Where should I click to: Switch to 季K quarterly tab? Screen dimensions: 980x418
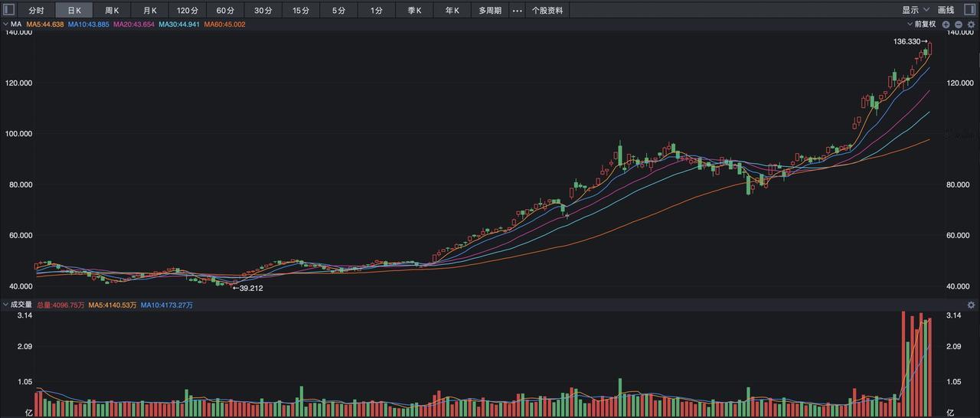click(414, 11)
